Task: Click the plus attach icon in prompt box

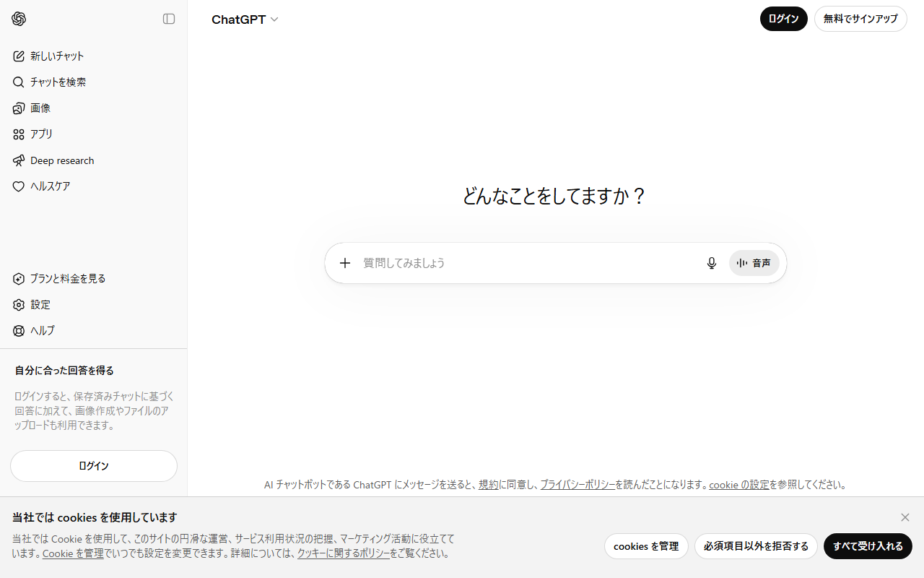Action: tap(345, 263)
